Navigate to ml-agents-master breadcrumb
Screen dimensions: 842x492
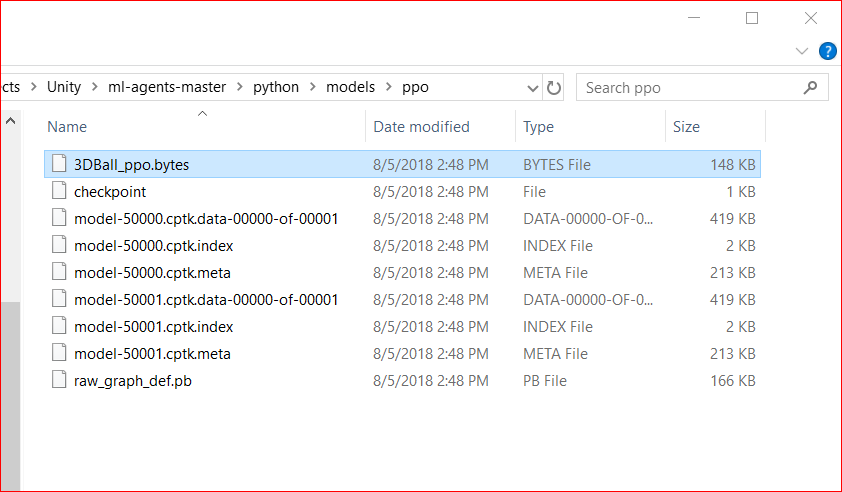point(167,87)
